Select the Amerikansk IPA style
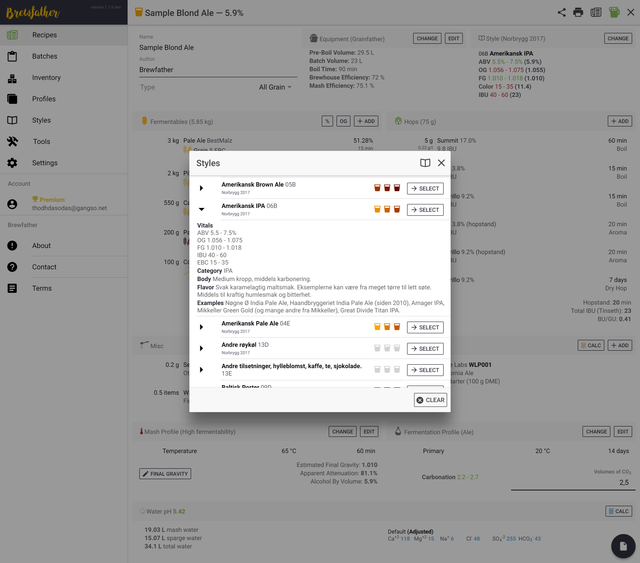 coord(425,210)
